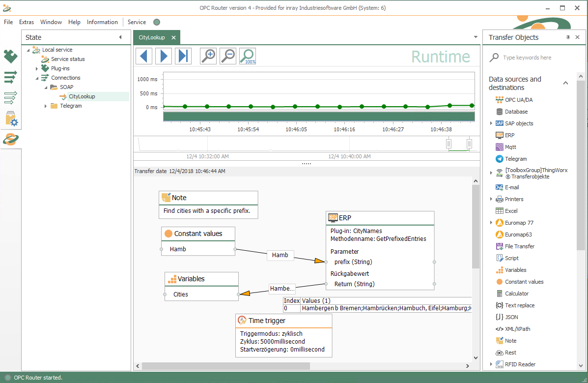
Task: Pin the Transfer Objects panel
Action: point(568,37)
